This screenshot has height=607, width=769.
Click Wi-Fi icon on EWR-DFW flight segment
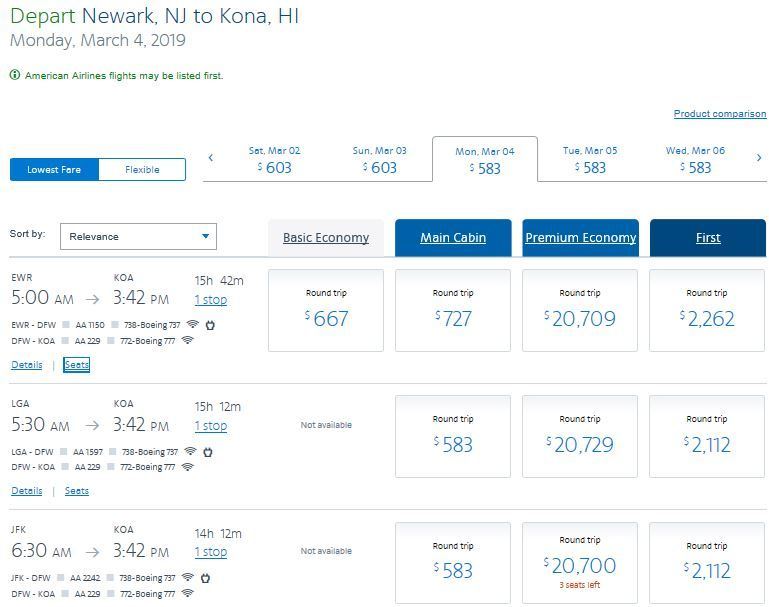coord(192,325)
